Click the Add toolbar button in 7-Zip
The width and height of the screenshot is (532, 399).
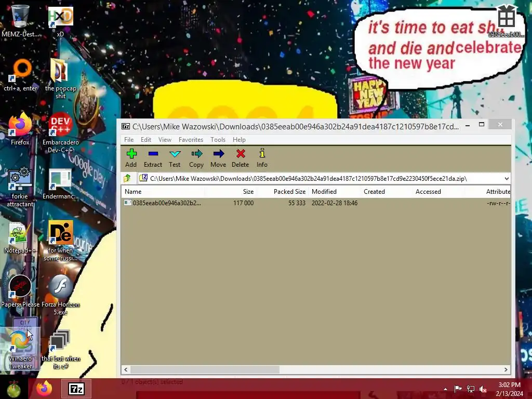[x=131, y=158]
